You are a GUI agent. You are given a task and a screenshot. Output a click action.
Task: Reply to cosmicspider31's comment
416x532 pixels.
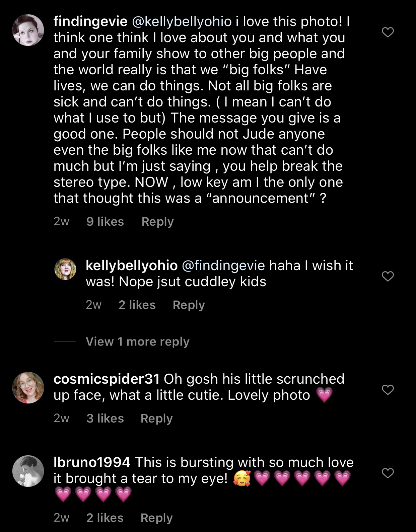pos(156,419)
